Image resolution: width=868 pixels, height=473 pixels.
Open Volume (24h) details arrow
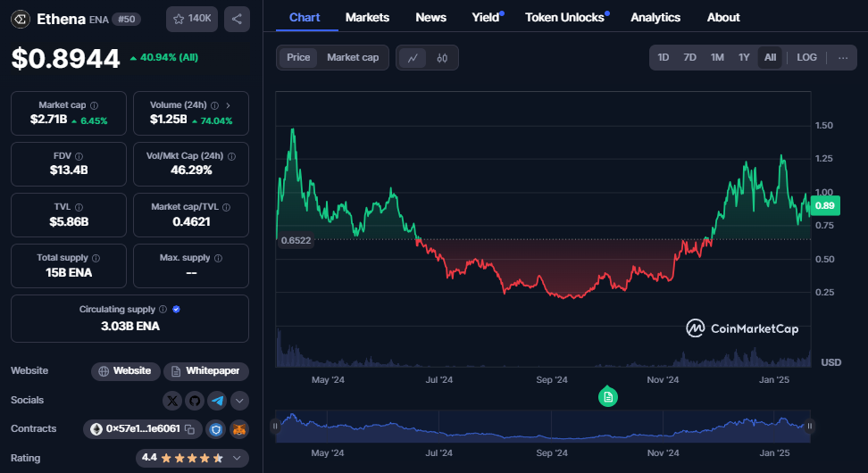point(228,105)
